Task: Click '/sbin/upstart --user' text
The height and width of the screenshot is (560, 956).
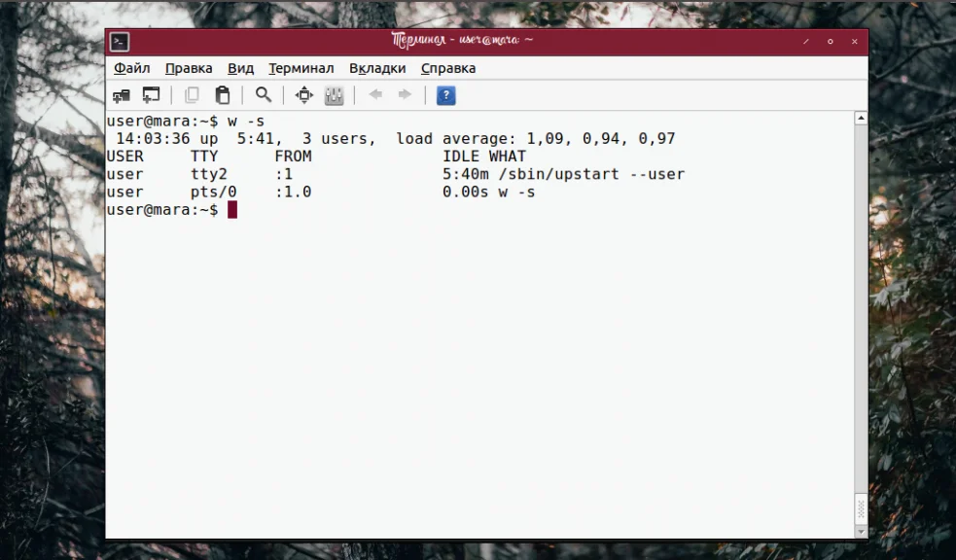Action: click(x=591, y=174)
